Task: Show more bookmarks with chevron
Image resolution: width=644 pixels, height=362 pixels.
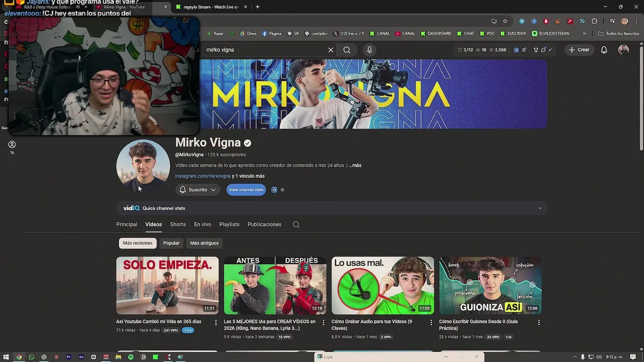Action: click(x=584, y=34)
